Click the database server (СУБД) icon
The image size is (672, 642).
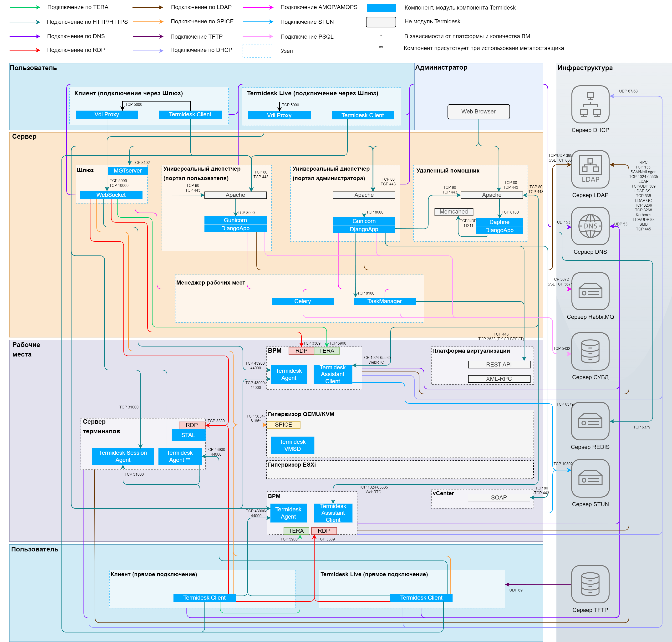point(590,351)
